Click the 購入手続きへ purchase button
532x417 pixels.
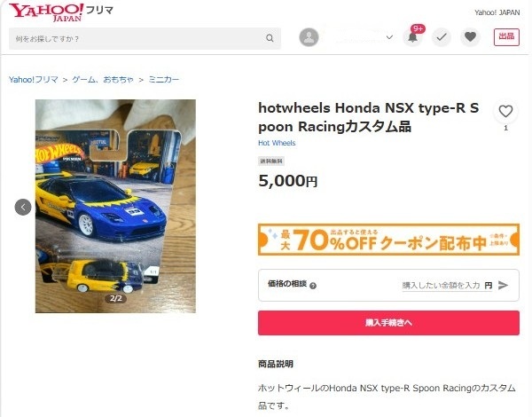388,323
